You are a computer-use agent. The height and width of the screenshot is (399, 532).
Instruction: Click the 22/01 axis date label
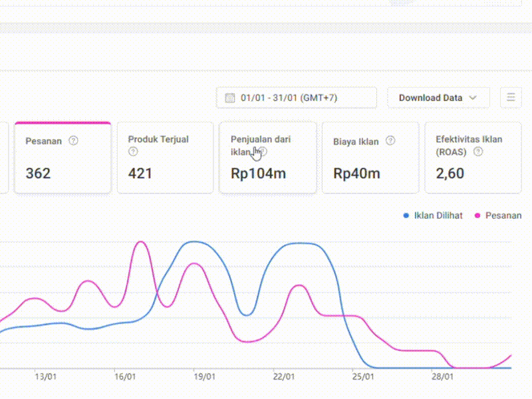(x=284, y=376)
